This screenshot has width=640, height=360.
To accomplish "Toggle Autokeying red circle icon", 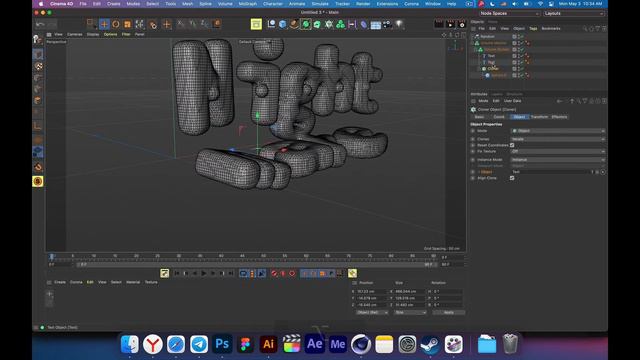I will [283, 273].
